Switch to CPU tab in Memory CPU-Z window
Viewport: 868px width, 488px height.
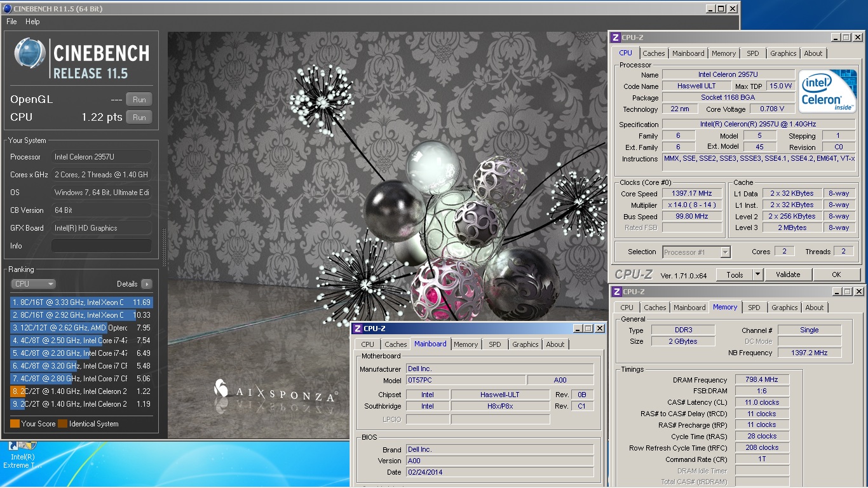click(x=627, y=308)
